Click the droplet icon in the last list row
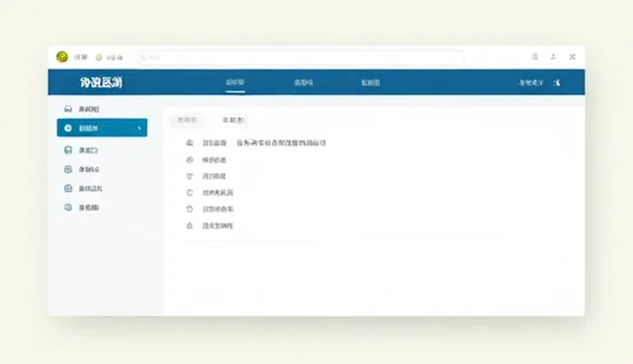 pos(190,226)
